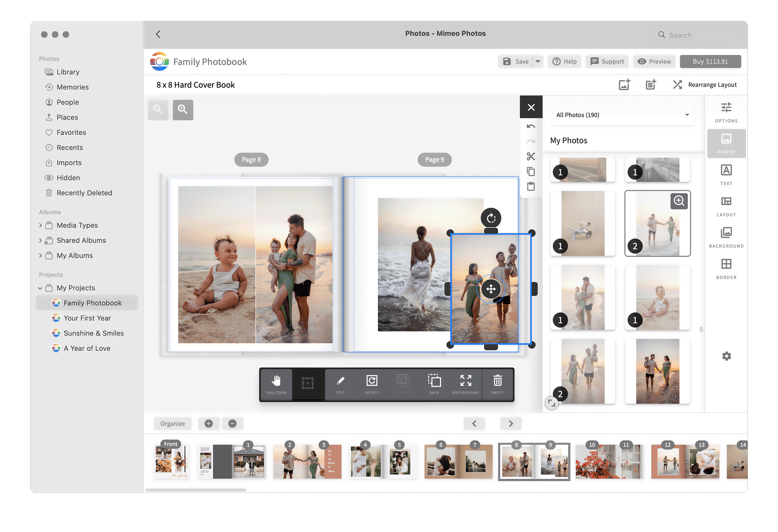Click the Preview button
Image resolution: width=778 pixels, height=532 pixels.
point(654,61)
